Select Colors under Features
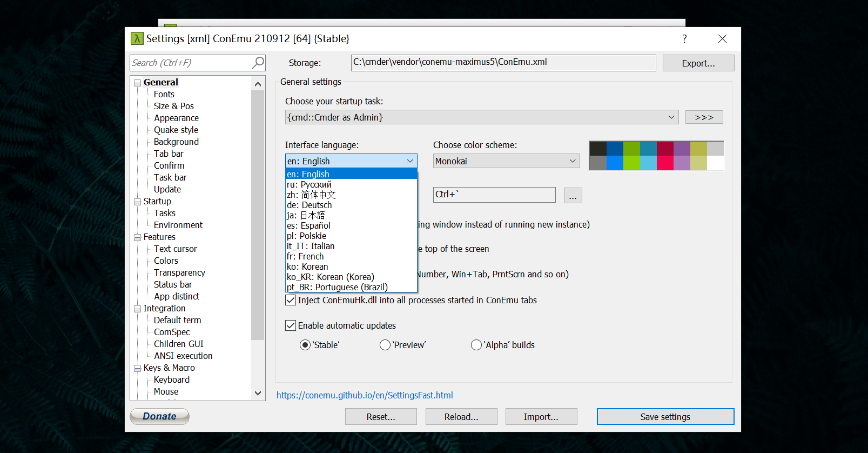 (x=166, y=261)
